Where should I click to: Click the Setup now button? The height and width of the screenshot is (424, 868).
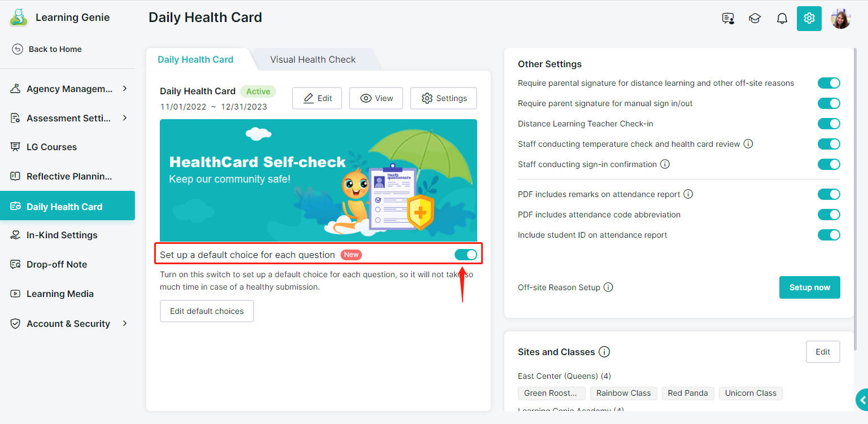pos(810,287)
